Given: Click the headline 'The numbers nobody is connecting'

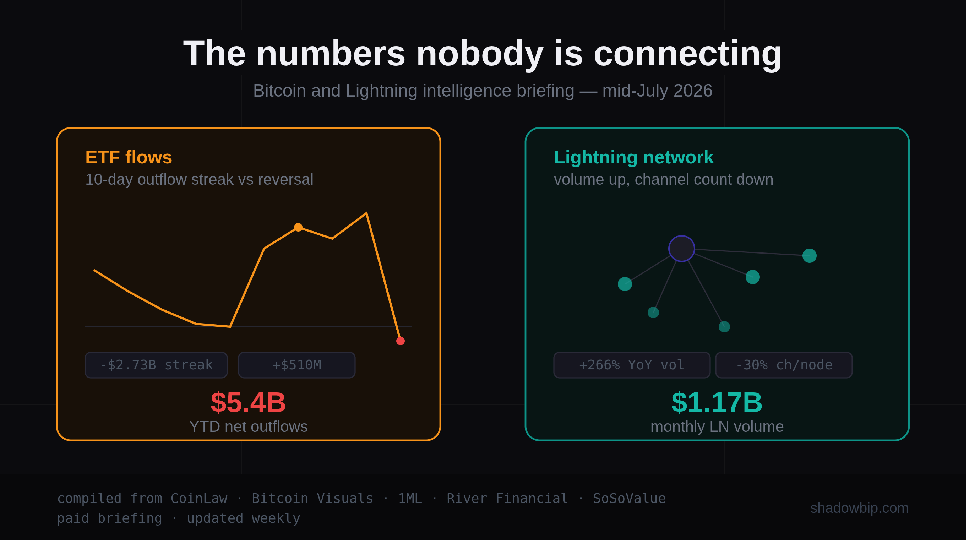Looking at the screenshot, I should 483,54.
